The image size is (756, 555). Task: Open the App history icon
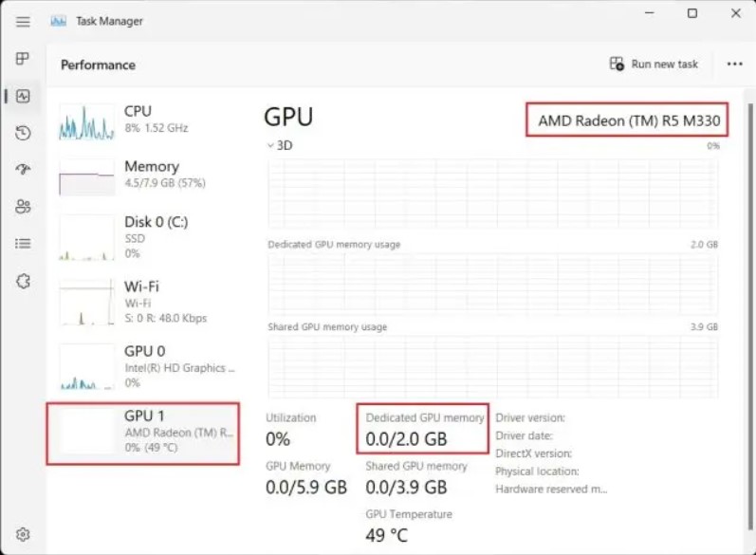tap(23, 133)
